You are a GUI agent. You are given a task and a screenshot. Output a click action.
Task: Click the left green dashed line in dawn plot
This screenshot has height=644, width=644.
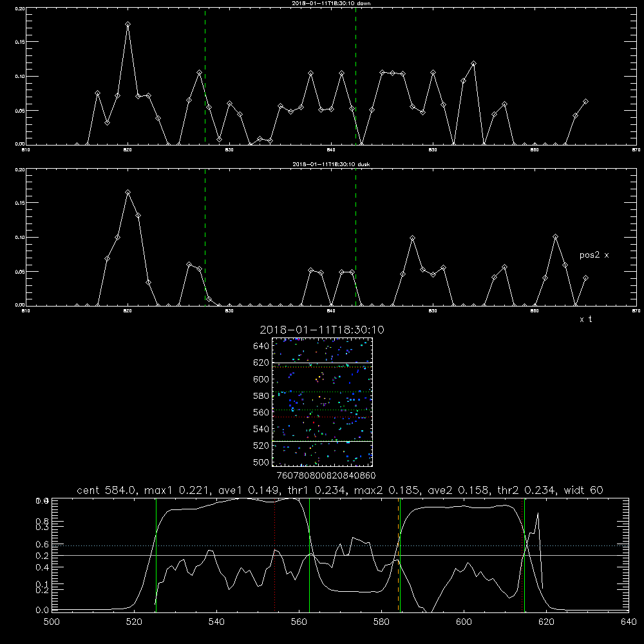coord(205,77)
